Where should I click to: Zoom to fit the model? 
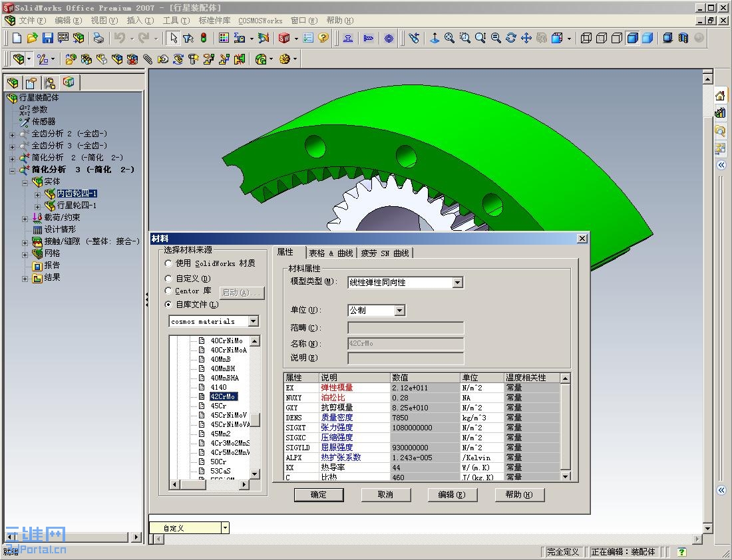pos(449,39)
